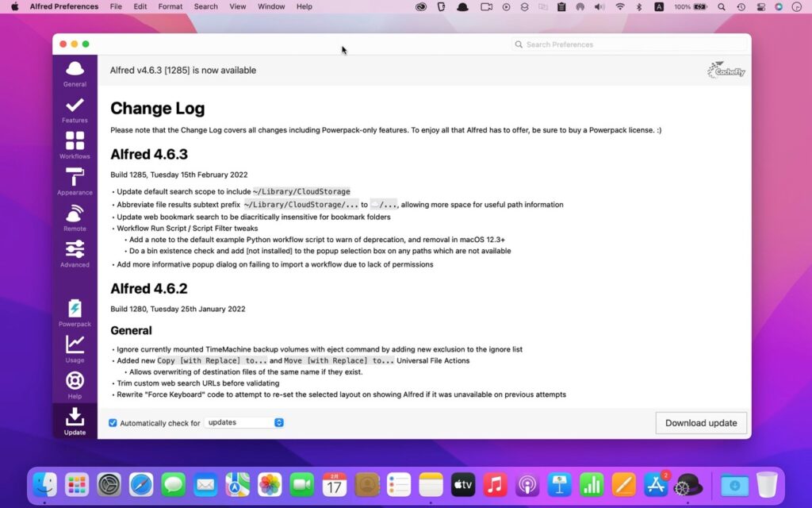Open Control Center in menu bar
The width and height of the screenshot is (812, 508).
pos(760,6)
